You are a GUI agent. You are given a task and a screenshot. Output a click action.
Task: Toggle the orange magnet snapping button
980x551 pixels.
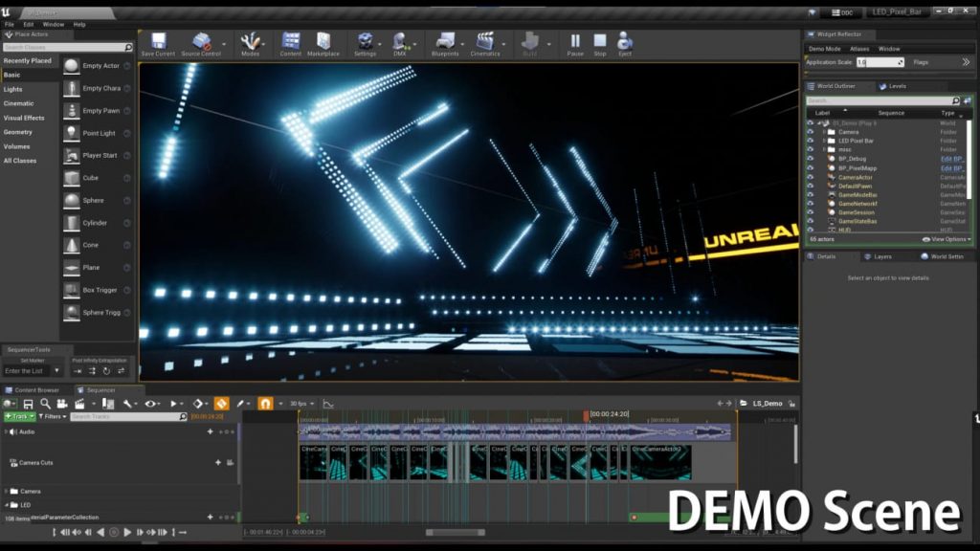(265, 404)
